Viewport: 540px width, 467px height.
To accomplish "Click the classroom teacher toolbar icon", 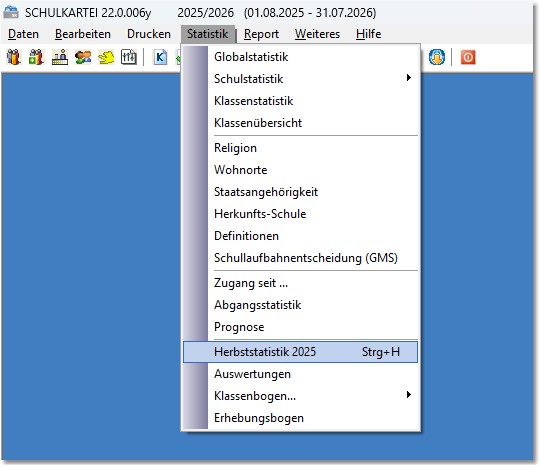I will click(x=60, y=57).
